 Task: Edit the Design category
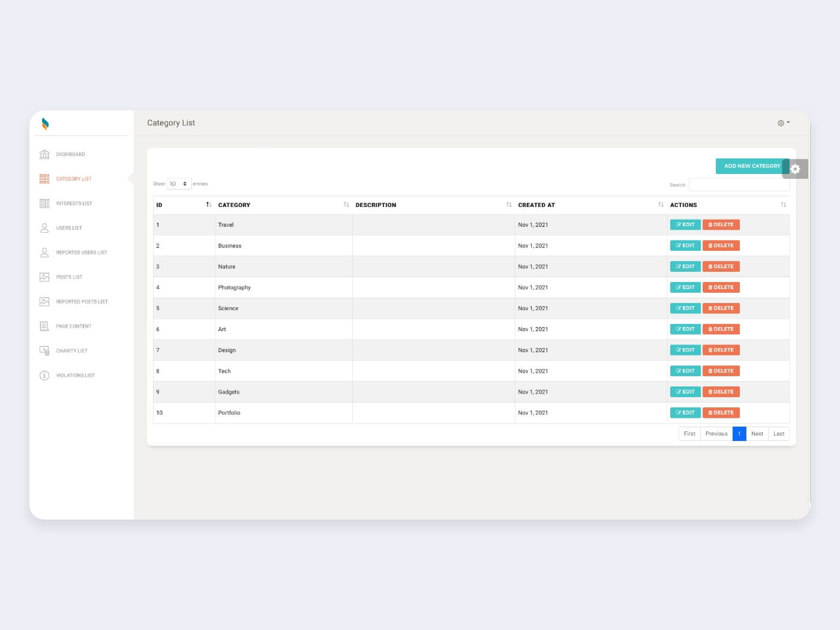click(x=685, y=350)
